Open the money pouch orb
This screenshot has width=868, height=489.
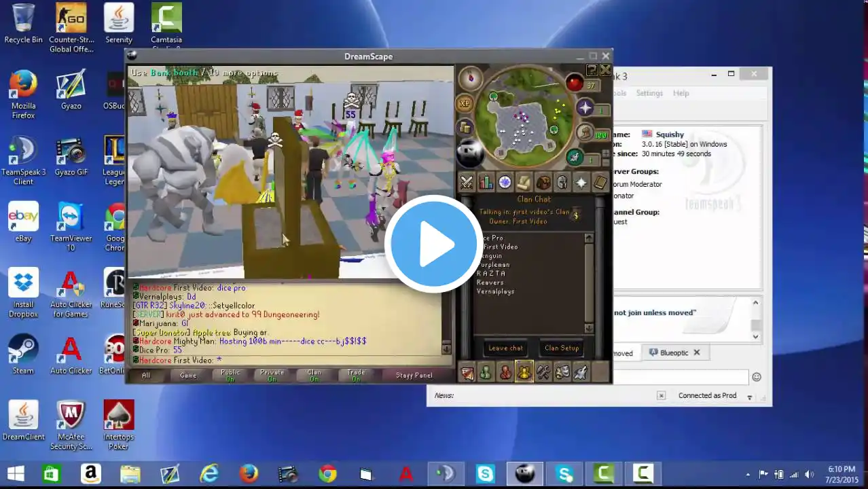pyautogui.click(x=465, y=128)
